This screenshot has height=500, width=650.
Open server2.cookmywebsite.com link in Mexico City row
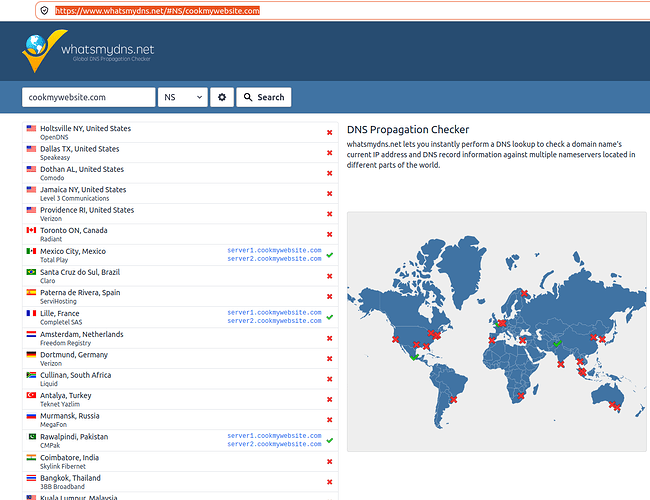[274, 259]
